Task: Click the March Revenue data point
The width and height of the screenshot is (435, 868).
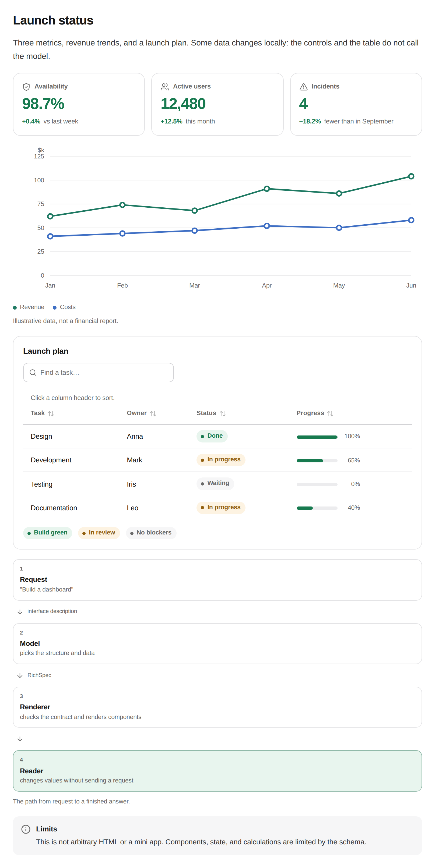Action: point(195,211)
